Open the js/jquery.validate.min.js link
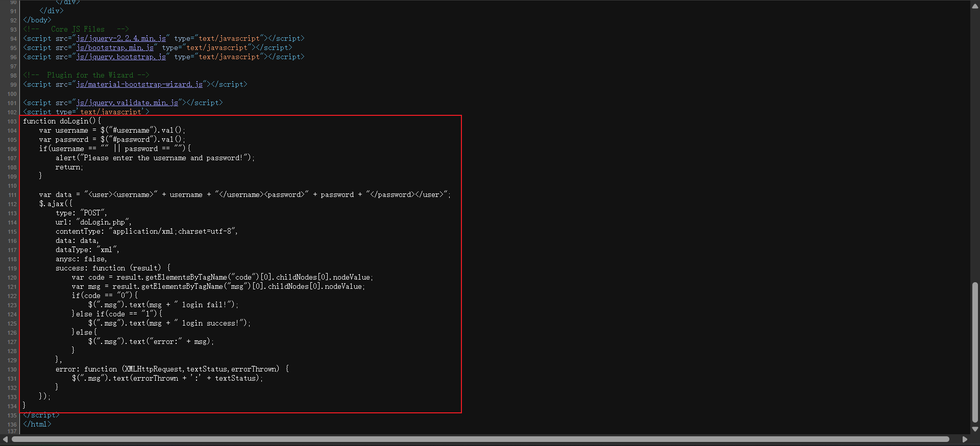Screen dimensions: 980x446 (x=127, y=103)
